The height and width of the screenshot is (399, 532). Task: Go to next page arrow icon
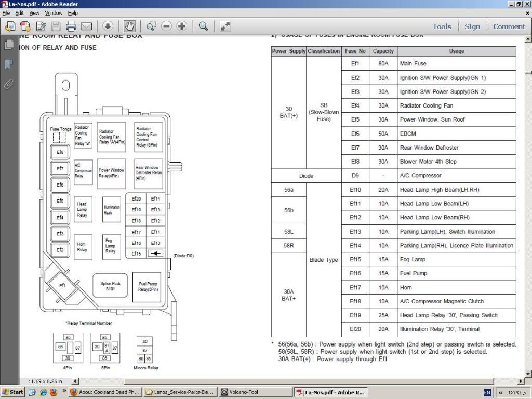coord(108,26)
